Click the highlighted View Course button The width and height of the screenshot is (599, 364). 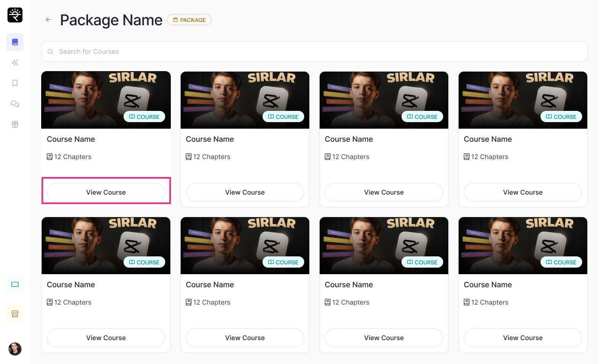pyautogui.click(x=106, y=192)
